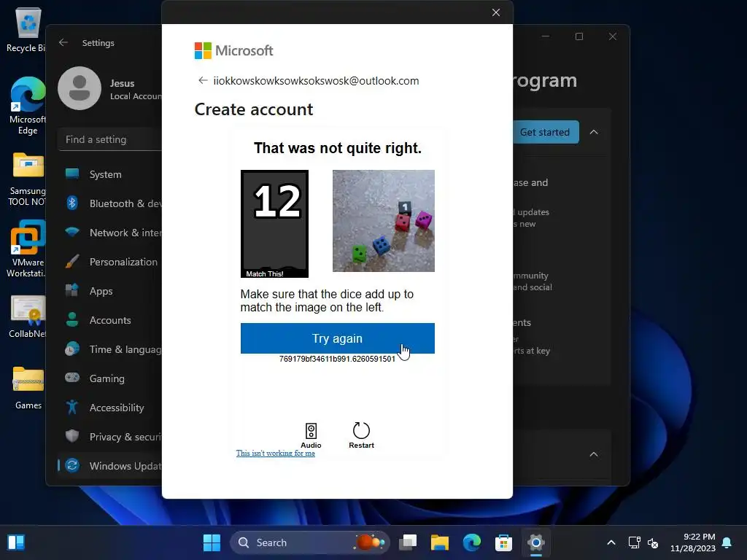Open Accounts settings
This screenshot has height=560, width=747.
pyautogui.click(x=111, y=320)
